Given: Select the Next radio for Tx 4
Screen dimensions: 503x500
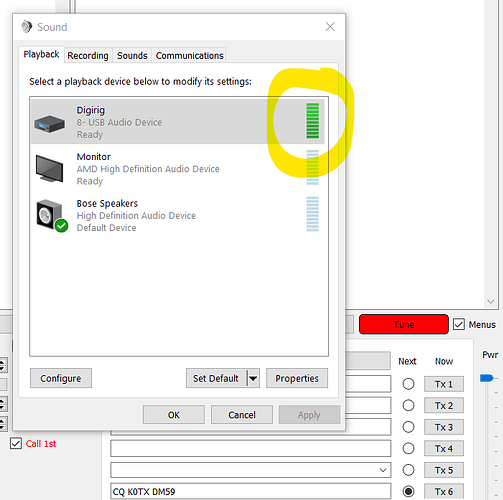Looking at the screenshot, I should coord(408,448).
